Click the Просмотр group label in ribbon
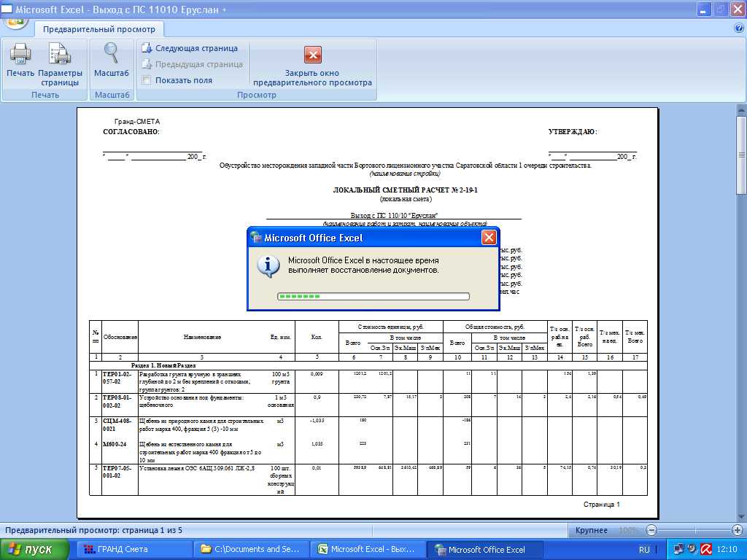747x560 pixels. point(257,95)
